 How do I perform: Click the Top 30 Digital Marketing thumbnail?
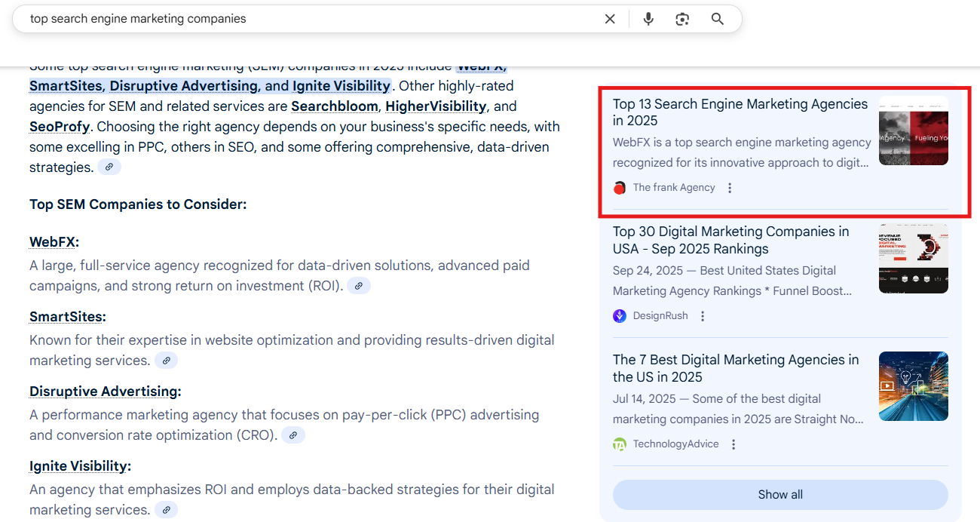click(913, 258)
